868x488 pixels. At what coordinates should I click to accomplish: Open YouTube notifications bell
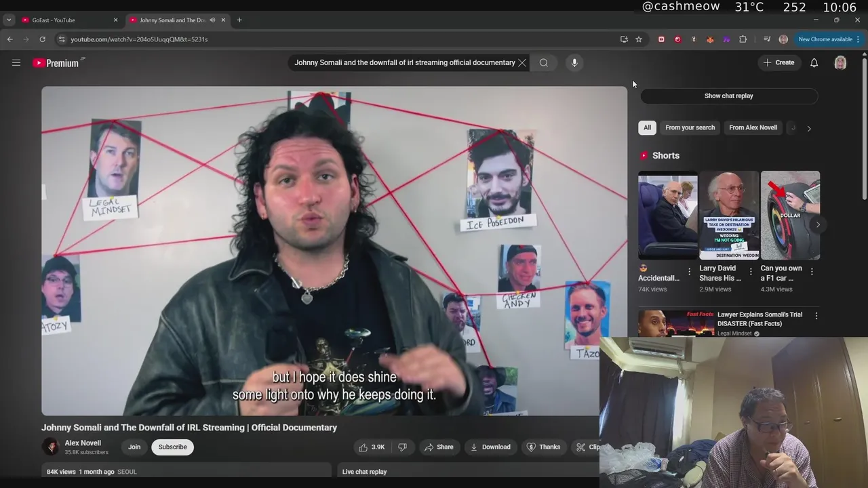coord(814,63)
